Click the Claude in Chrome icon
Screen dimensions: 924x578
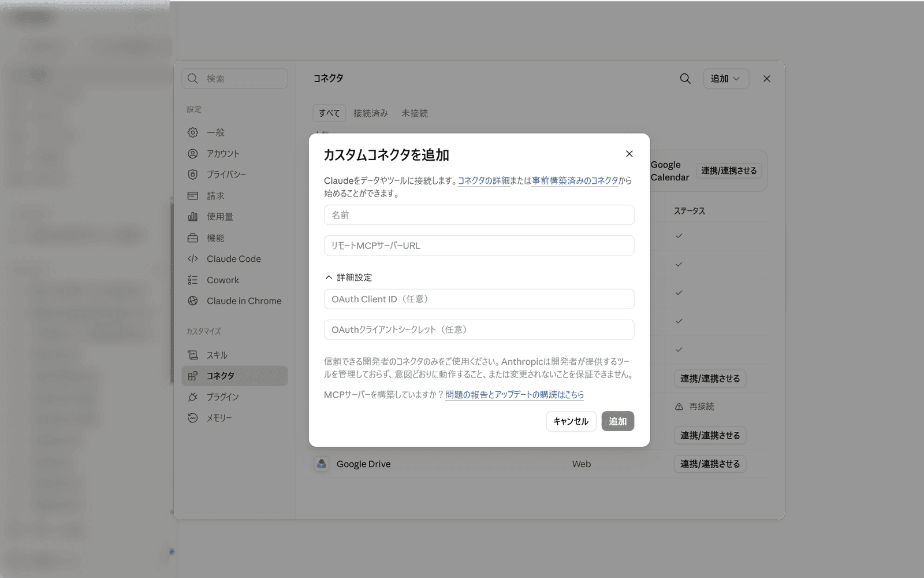(193, 301)
